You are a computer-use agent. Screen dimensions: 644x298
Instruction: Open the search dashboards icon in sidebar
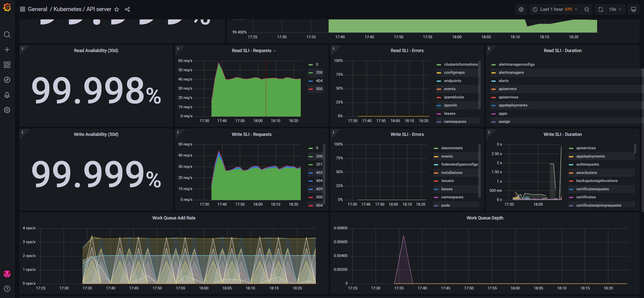click(7, 34)
